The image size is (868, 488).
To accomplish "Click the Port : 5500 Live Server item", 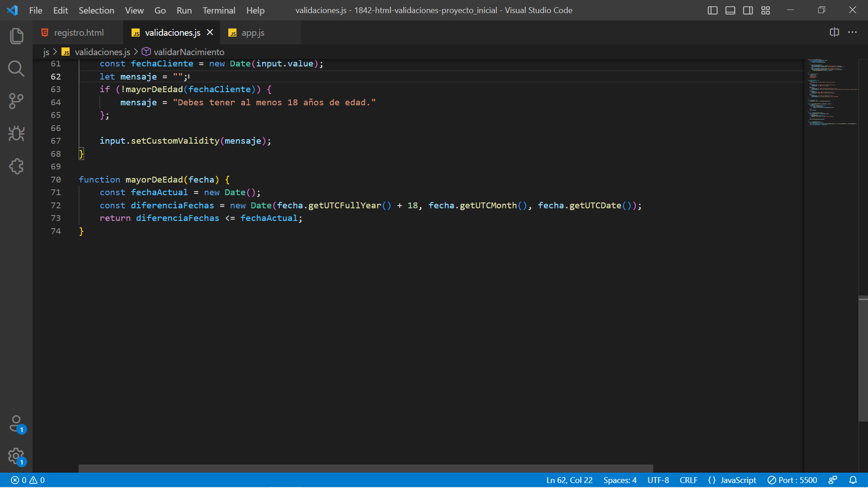I will click(792, 480).
